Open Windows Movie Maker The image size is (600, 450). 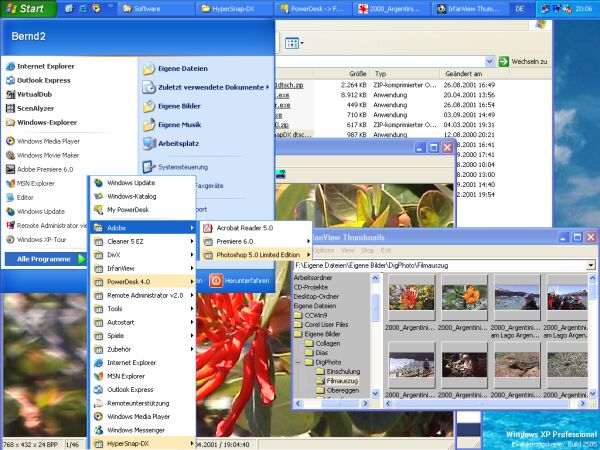click(42, 155)
